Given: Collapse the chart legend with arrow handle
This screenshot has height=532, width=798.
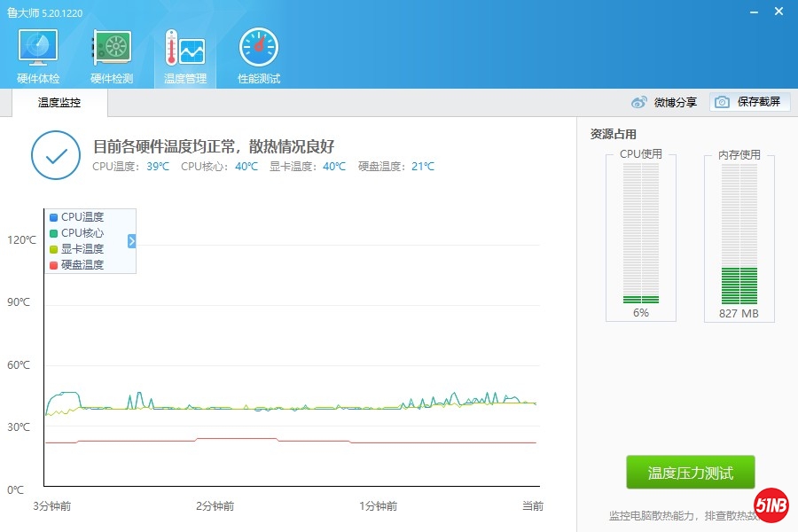Looking at the screenshot, I should (131, 241).
